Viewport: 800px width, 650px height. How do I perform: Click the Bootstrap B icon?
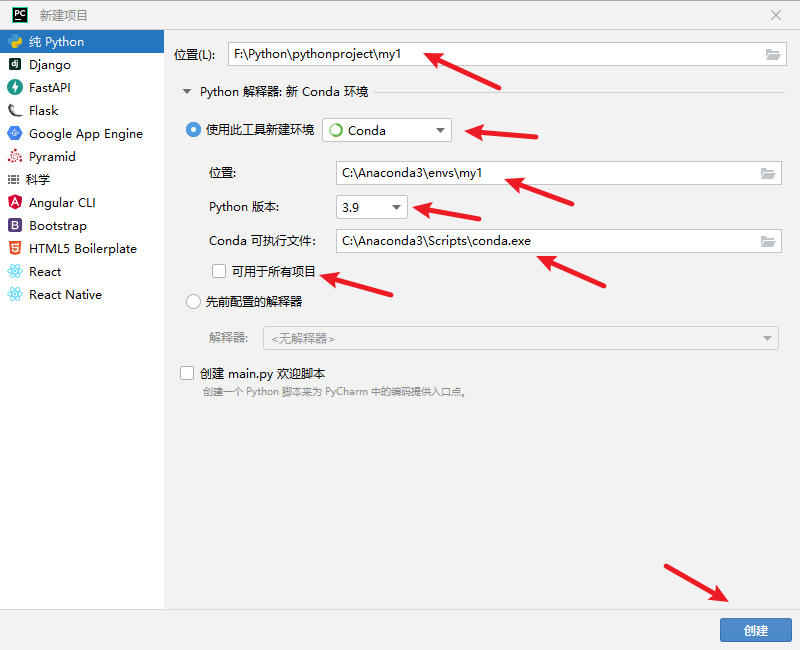tap(15, 225)
